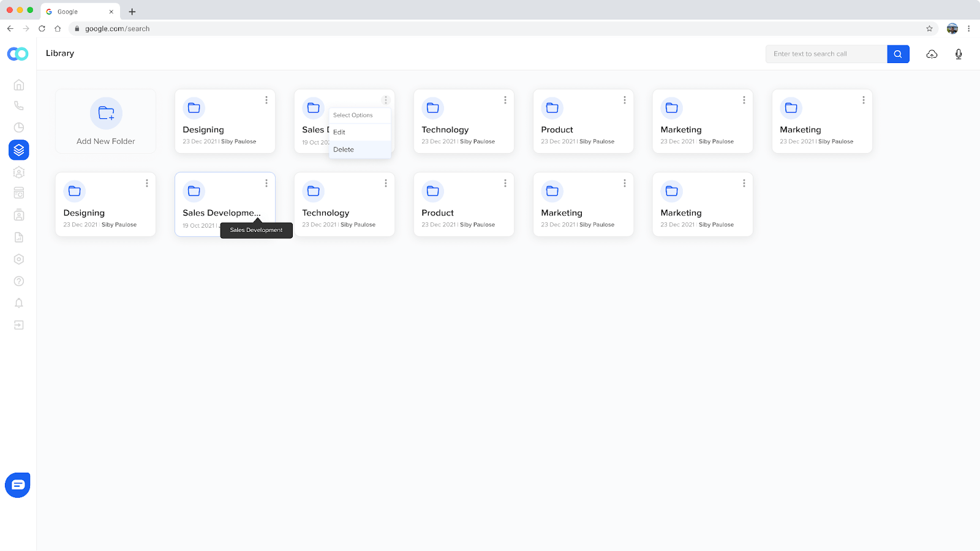980x551 pixels.
Task: Open the Sales Development folder thumbnail
Action: [194, 190]
